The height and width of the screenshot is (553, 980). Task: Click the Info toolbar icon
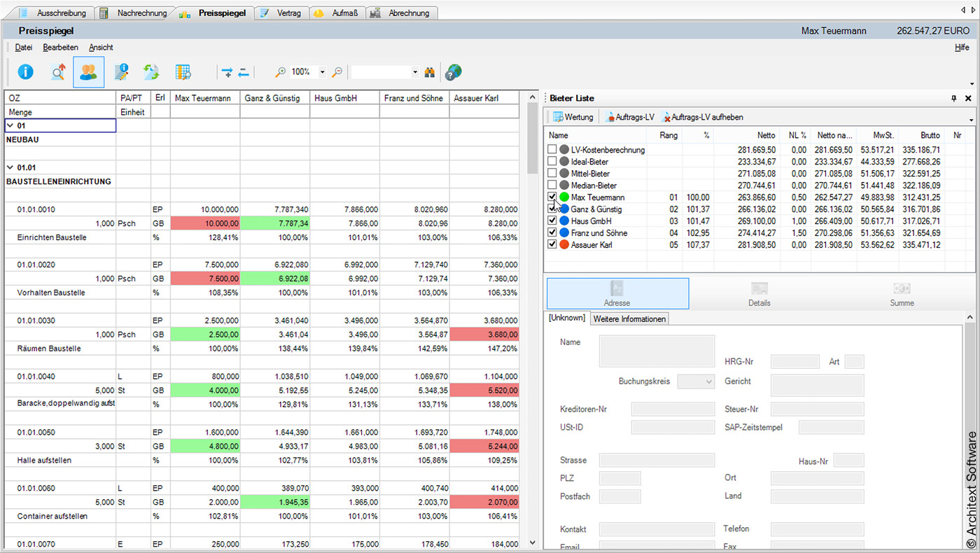point(26,71)
